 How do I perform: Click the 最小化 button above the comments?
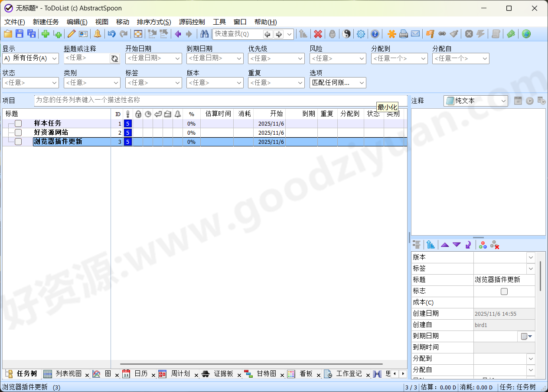(387, 107)
